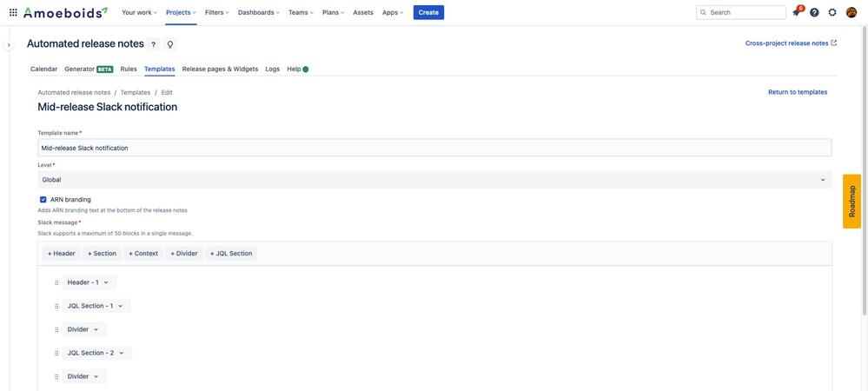Open the settings gear icon
The width and height of the screenshot is (868, 391).
[x=832, y=12]
